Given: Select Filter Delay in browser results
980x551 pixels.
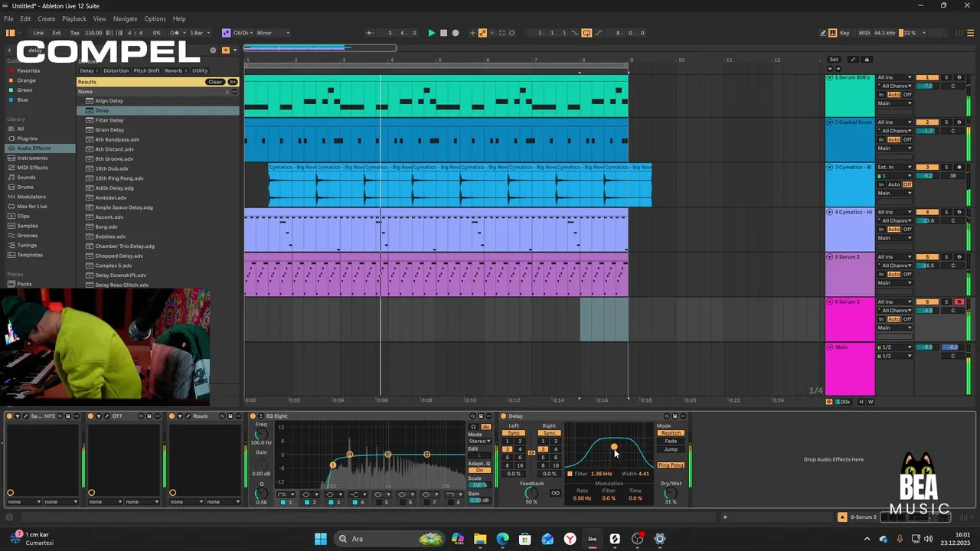Looking at the screenshot, I should point(109,120).
